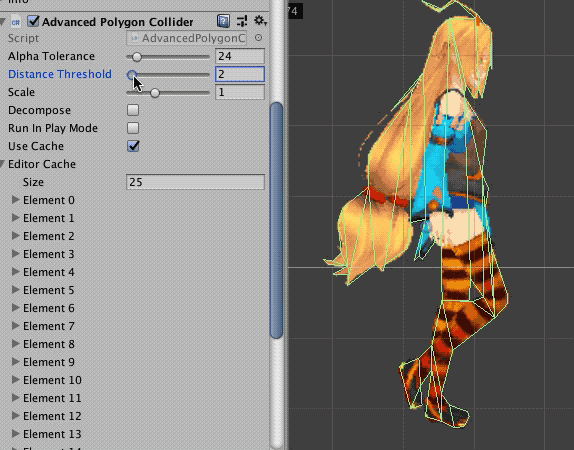Select the Distance Threshold label
This screenshot has width=574, height=450.
pyautogui.click(x=60, y=74)
